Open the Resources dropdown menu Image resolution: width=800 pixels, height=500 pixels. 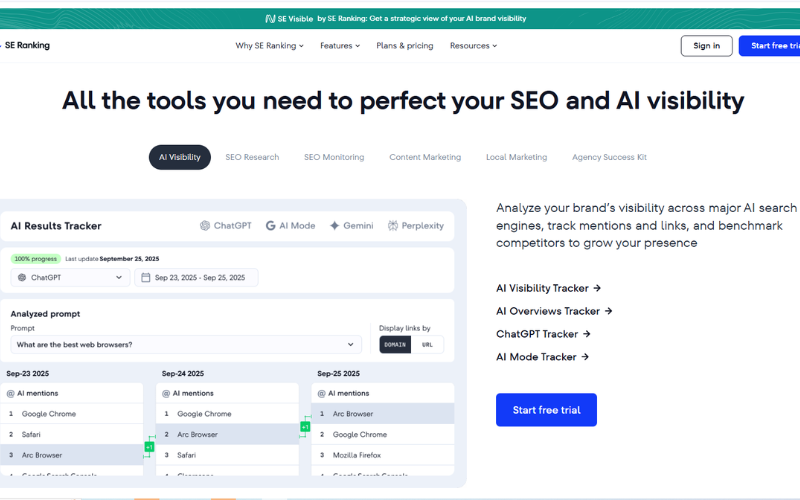pyautogui.click(x=473, y=46)
